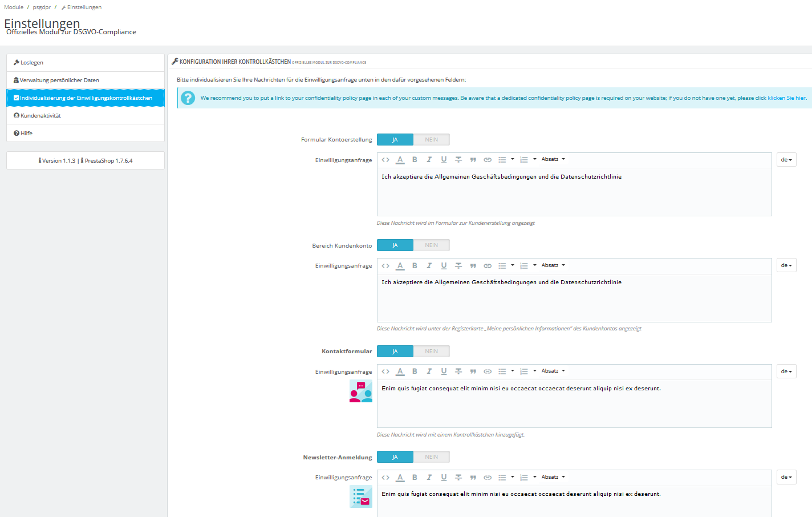Open source code view in Bereich Kundenkonto editor
812x517 pixels.
click(385, 265)
